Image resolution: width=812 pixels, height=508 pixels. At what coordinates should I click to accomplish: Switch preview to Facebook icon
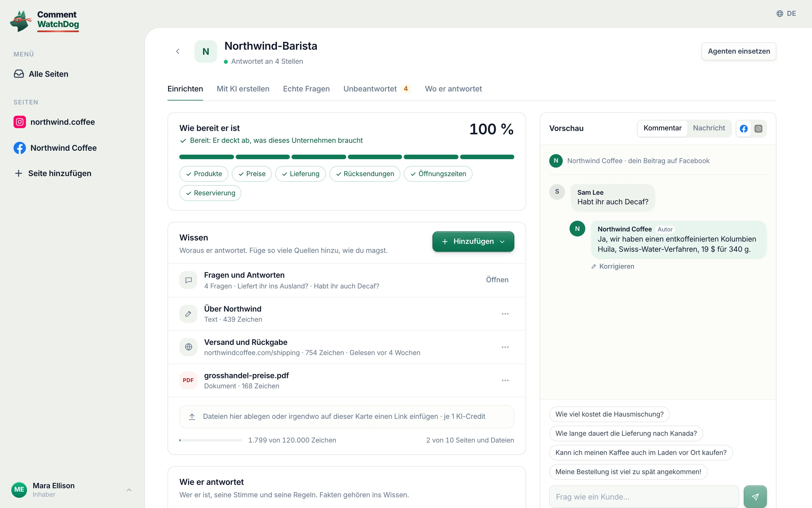pos(743,129)
